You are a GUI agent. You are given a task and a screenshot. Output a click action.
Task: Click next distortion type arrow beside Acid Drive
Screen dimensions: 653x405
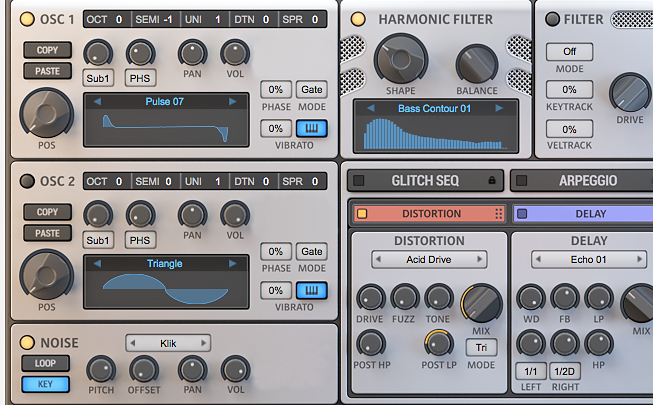coord(480,259)
